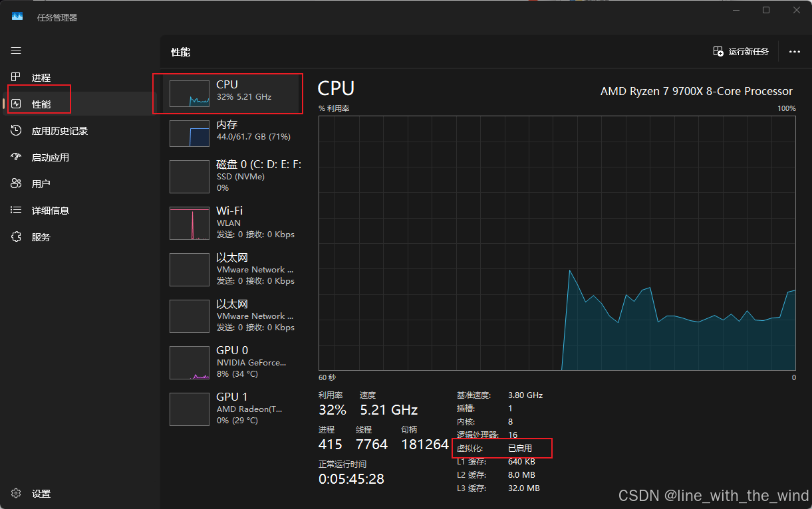Viewport: 812px width, 509px height.
Task: Click the 181264 handles count
Action: [x=425, y=445]
